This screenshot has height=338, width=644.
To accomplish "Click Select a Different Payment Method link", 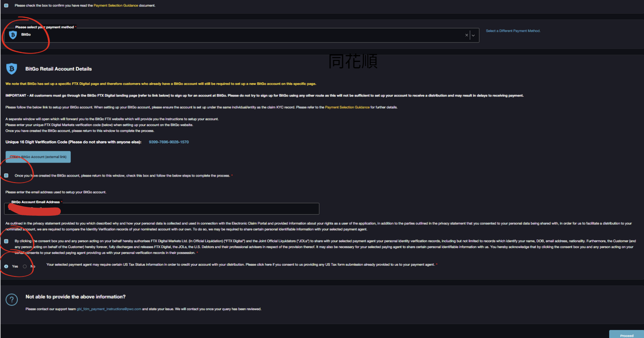I will [x=513, y=31].
